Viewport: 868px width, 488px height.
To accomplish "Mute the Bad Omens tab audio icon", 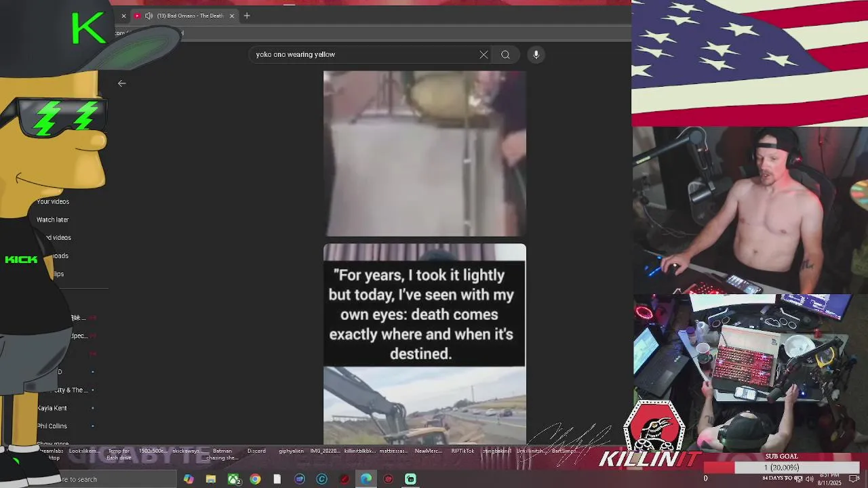I will pos(149,16).
